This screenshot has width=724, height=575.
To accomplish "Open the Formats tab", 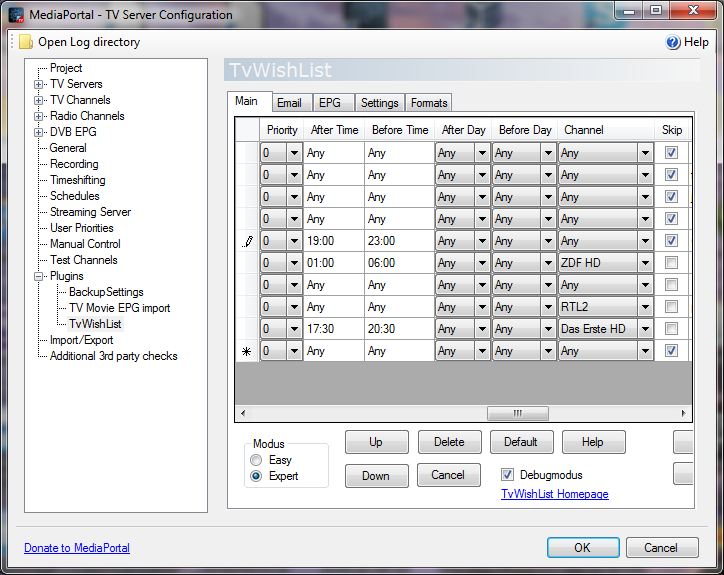I will point(429,103).
